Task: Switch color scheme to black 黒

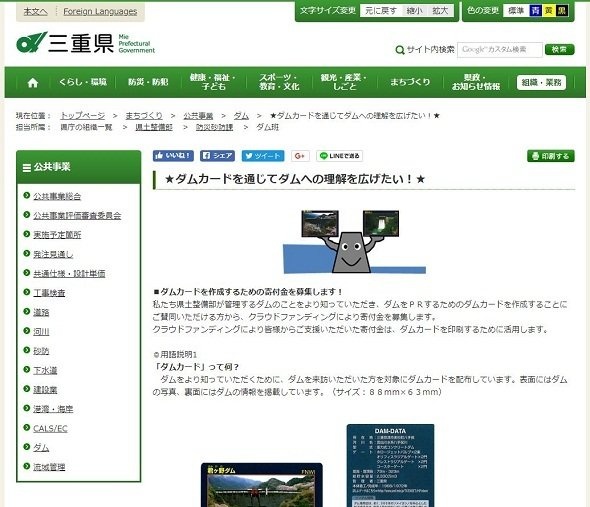Action: tap(562, 11)
